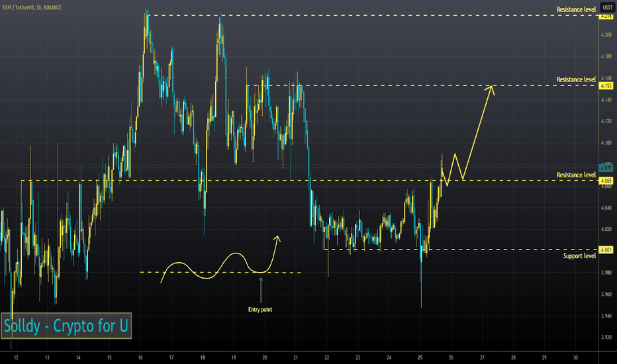Click date label 13 on time axis
Viewport: 617px width, 364px height.
(47, 357)
